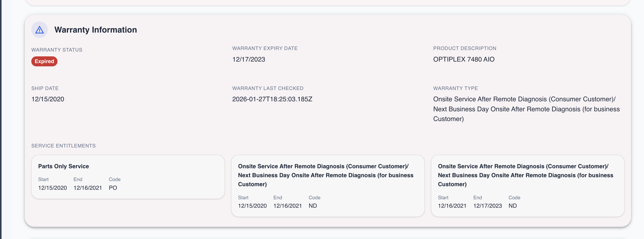This screenshot has width=644, height=239.
Task: Click end date 12/16/2021 in Parts Only card
Action: point(88,188)
